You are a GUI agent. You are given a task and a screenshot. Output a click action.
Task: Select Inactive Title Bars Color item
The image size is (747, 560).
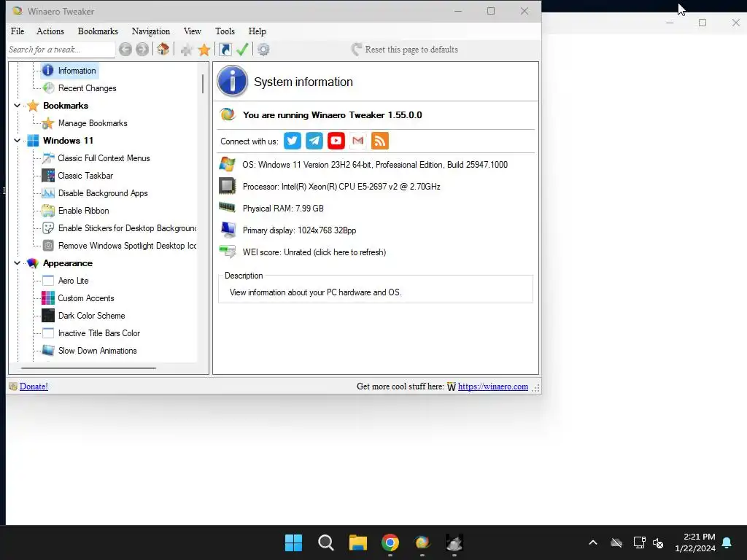(99, 332)
